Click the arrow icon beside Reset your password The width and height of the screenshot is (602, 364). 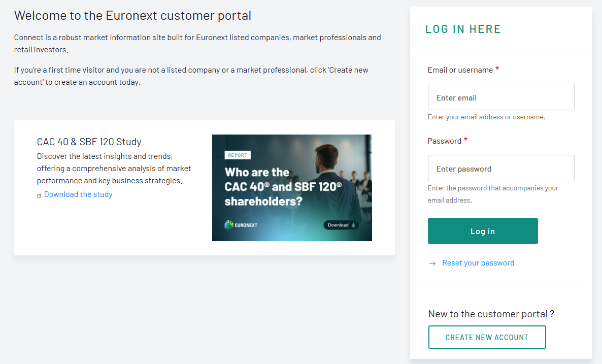pyautogui.click(x=432, y=263)
